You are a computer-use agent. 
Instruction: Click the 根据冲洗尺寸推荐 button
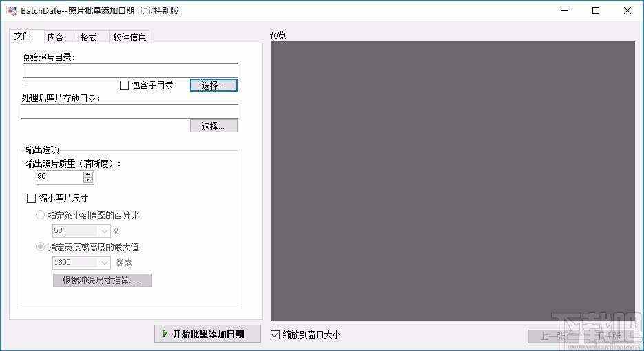(102, 280)
